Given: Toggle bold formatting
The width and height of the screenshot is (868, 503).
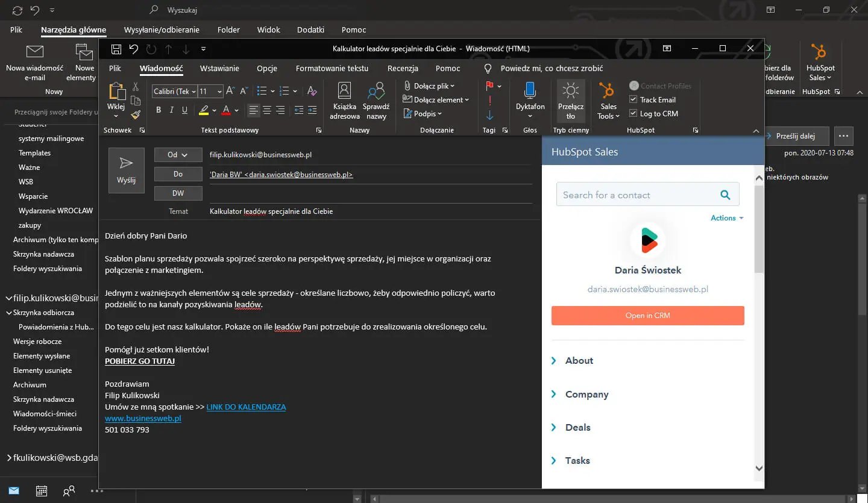Looking at the screenshot, I should (x=159, y=110).
